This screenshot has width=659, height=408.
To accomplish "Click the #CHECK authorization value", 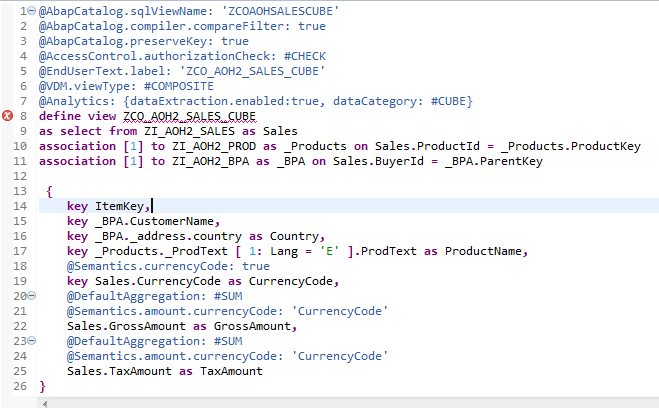I will tap(305, 56).
